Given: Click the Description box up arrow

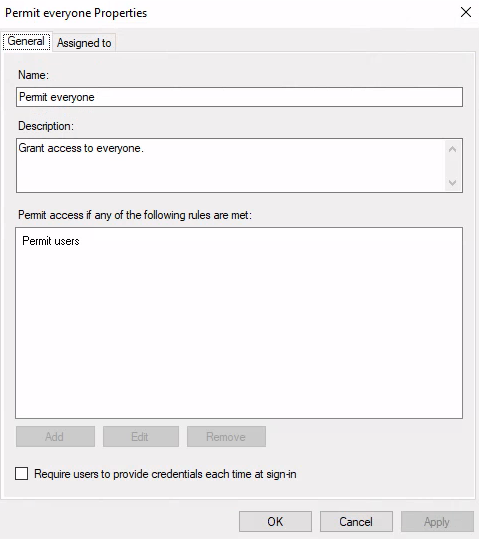Looking at the screenshot, I should pos(453,149).
